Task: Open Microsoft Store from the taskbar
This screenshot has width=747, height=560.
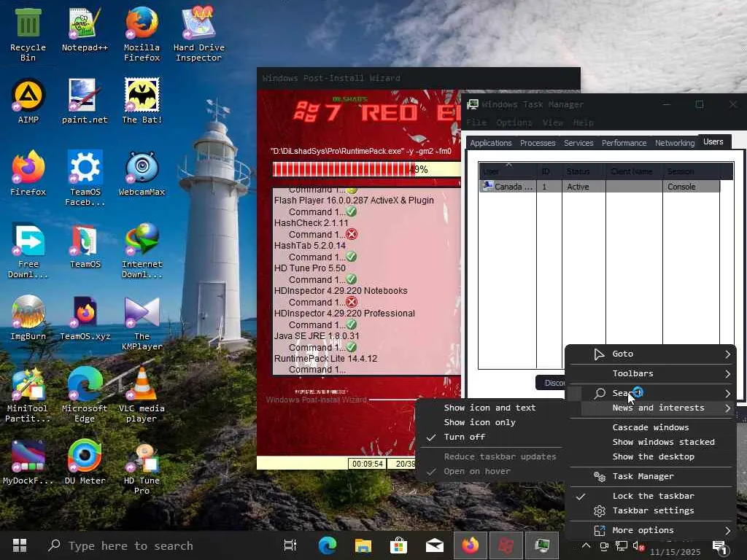Action: (x=398, y=545)
